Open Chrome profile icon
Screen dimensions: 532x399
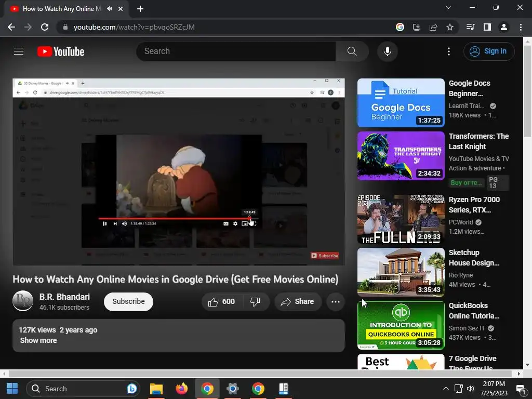coord(503,27)
